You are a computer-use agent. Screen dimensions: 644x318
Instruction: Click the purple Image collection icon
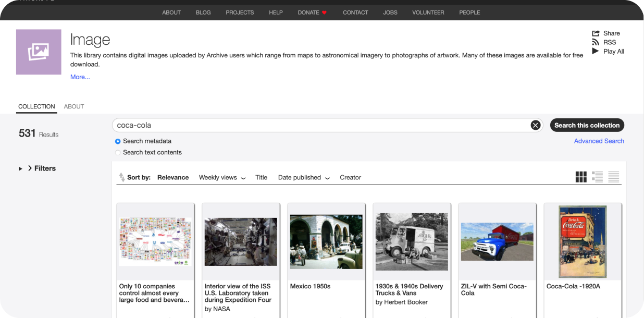coord(39,52)
